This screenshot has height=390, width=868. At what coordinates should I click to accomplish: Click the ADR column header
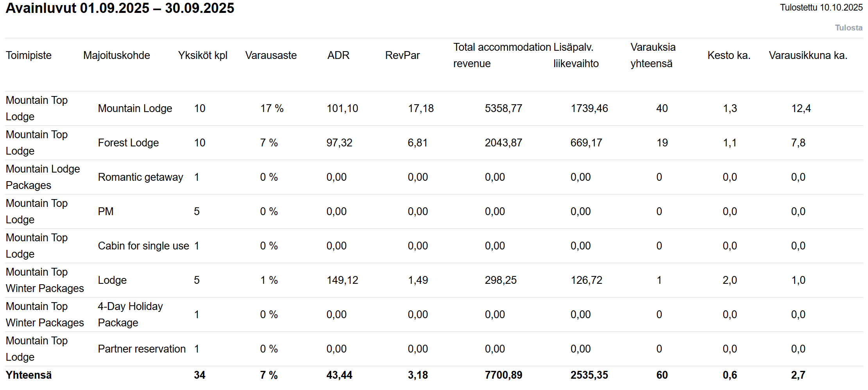coord(338,55)
